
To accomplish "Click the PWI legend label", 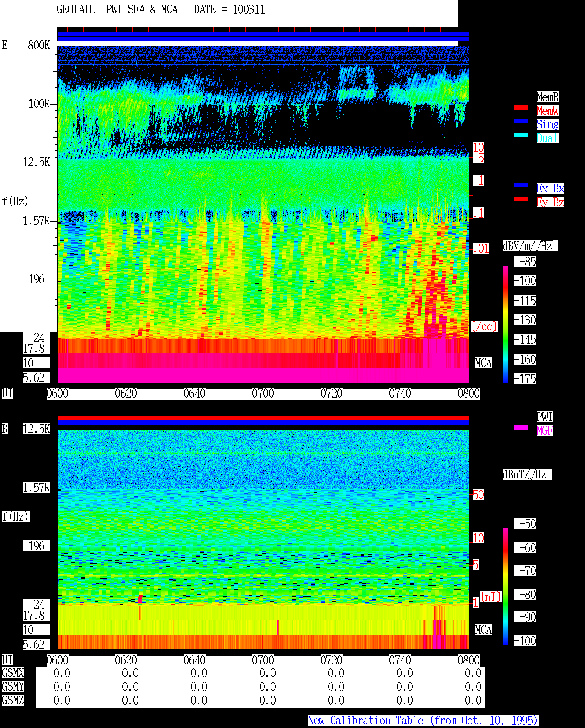I will tap(545, 417).
